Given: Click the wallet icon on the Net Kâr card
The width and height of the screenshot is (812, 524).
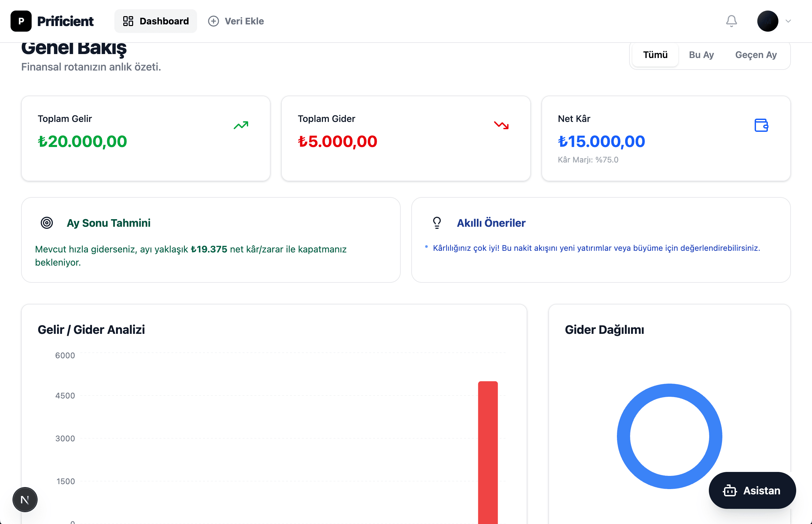Looking at the screenshot, I should (x=762, y=125).
